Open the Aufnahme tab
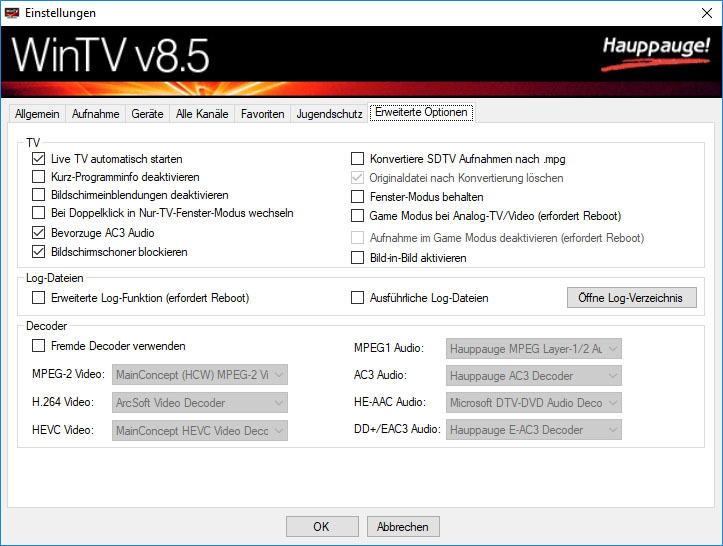 (95, 114)
